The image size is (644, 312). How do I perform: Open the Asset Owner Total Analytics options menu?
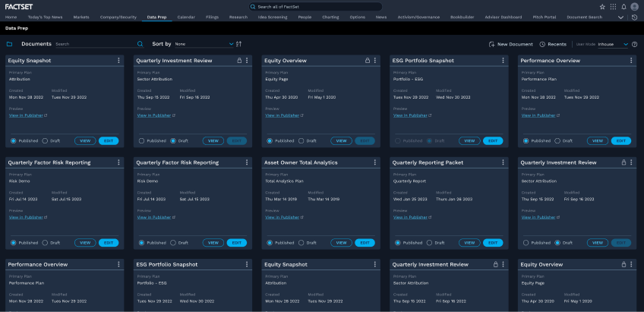(x=375, y=162)
